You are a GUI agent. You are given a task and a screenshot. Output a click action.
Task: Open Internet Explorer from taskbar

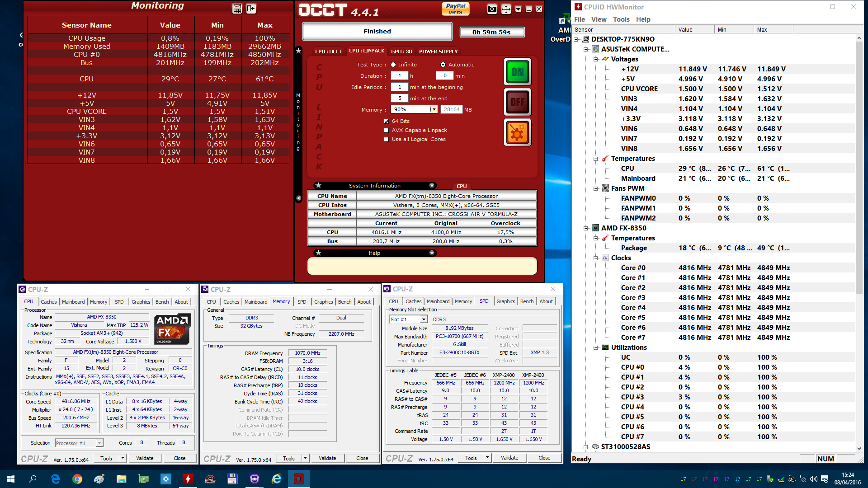point(276,479)
